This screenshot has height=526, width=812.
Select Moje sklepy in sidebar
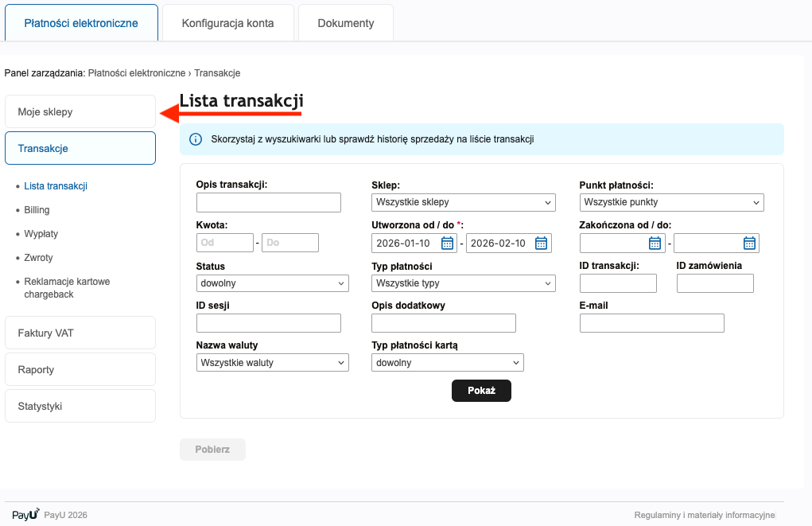[80, 112]
